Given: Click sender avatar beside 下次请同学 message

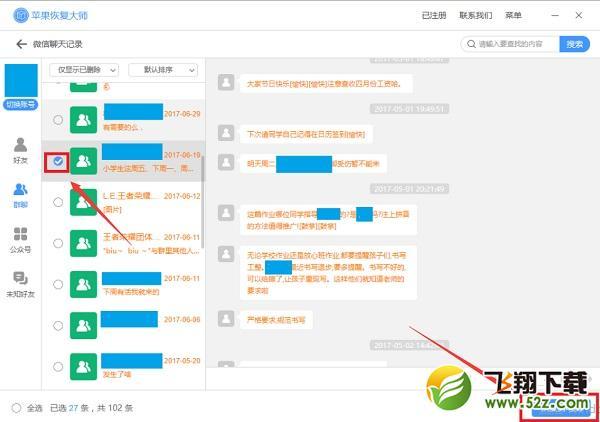Looking at the screenshot, I should click(226, 133).
